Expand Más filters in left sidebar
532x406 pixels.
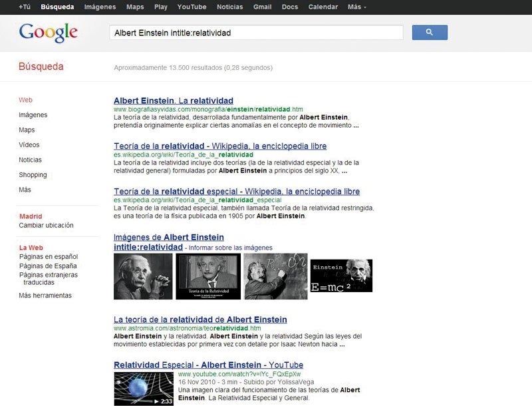[25, 190]
